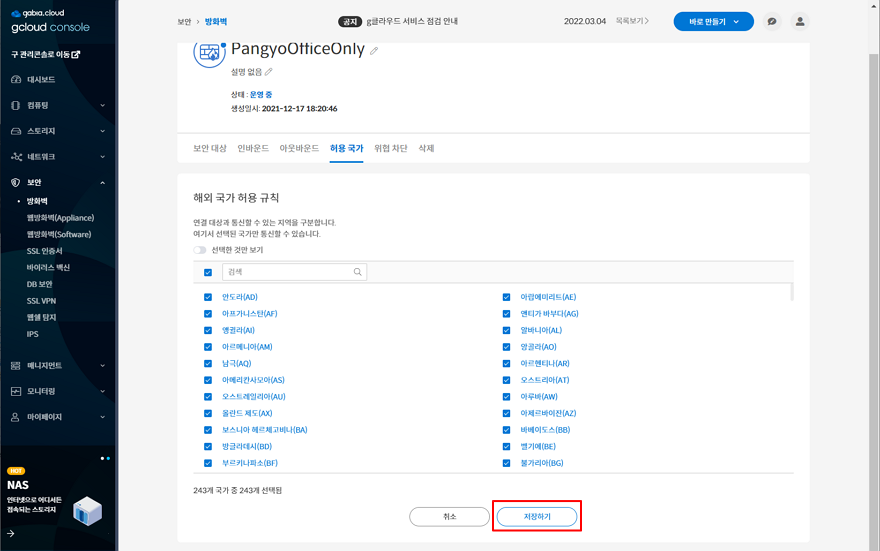This screenshot has height=551, width=880.
Task: Click the monitoring icon in sidebar
Action: click(16, 391)
